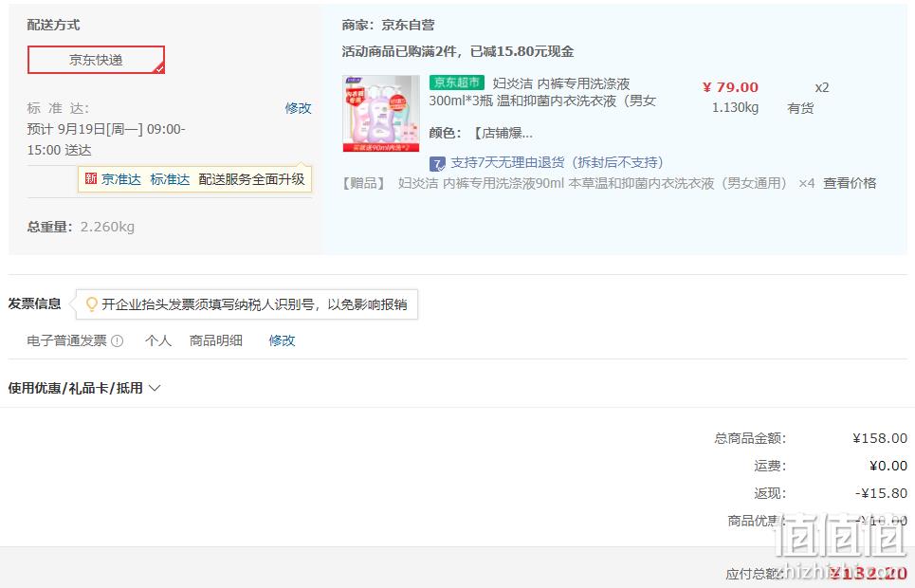915x588 pixels.
Task: Click the 商品明细 invoice content text
Action: click(x=216, y=340)
